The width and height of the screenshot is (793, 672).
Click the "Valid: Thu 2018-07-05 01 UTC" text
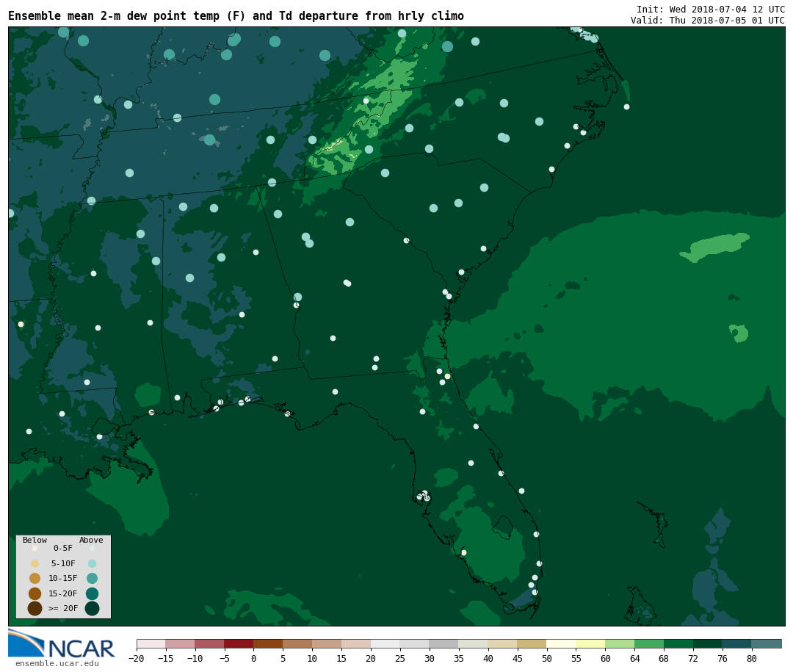tap(708, 21)
